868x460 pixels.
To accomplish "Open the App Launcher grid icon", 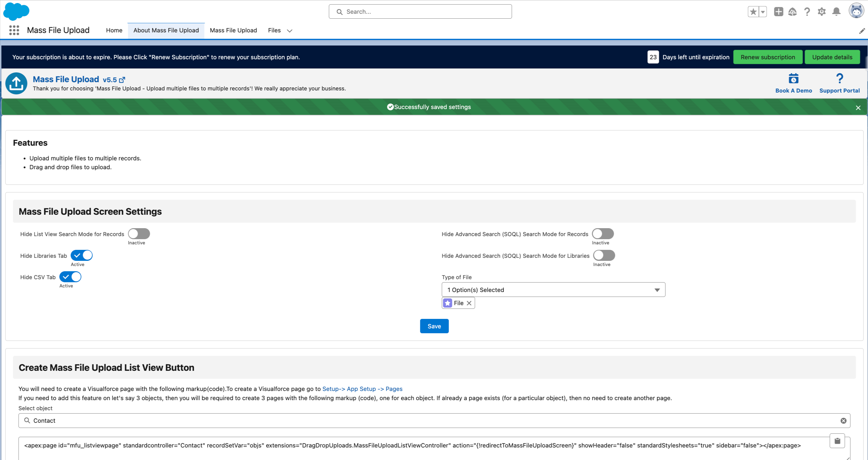I will click(14, 30).
